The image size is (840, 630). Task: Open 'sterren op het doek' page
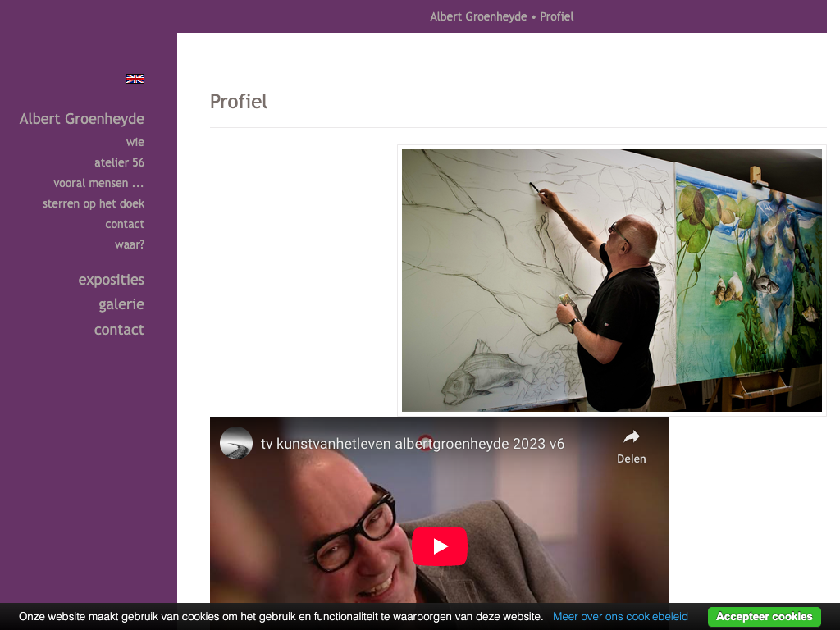(94, 203)
